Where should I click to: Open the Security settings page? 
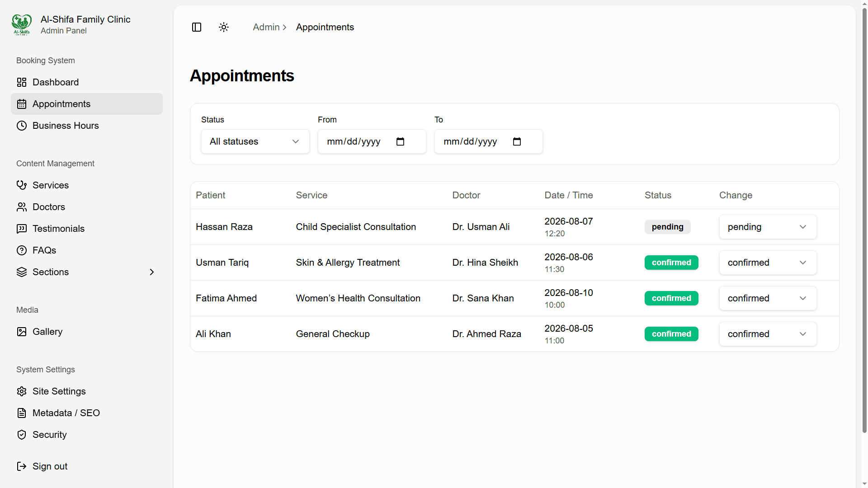pyautogui.click(x=87, y=435)
